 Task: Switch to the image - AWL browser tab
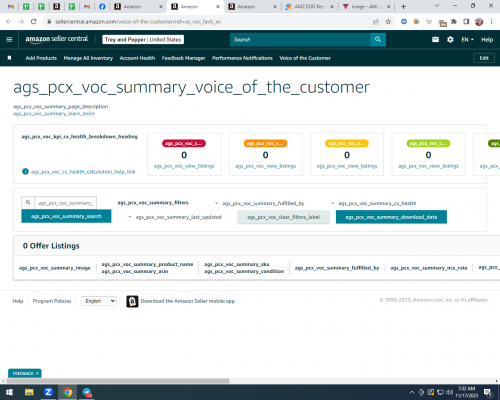[365, 6]
